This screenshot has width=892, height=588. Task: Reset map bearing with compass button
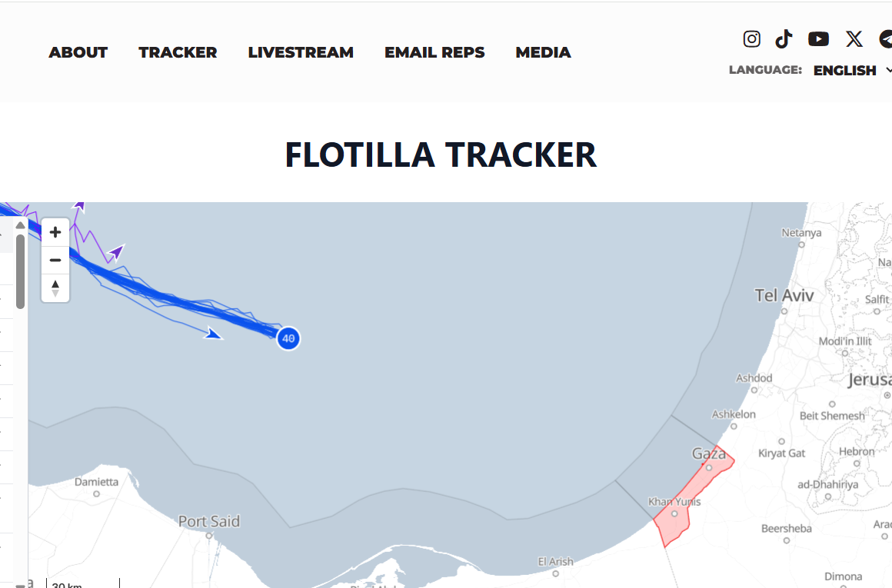tap(55, 288)
